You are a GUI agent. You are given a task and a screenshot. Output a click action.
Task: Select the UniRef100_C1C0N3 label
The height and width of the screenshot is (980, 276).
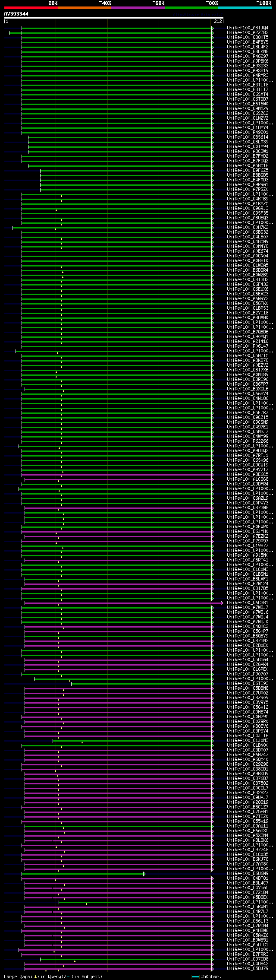click(248, 569)
